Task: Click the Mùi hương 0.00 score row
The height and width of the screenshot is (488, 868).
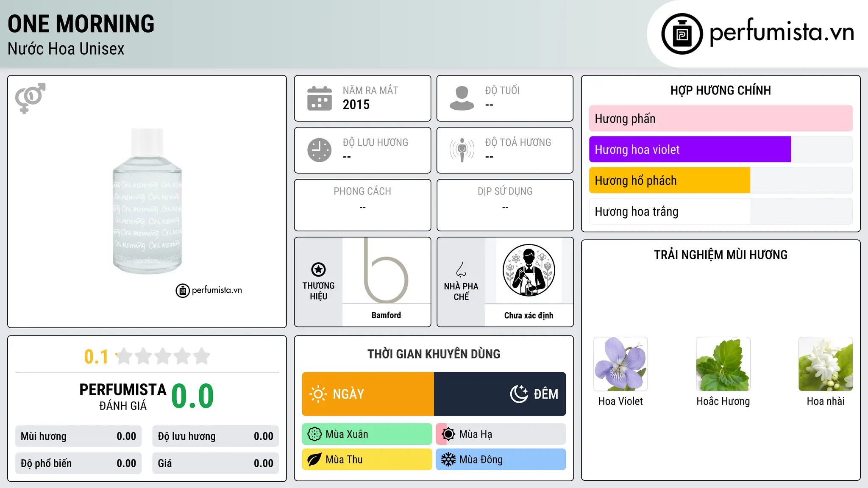Action: pos(78,436)
